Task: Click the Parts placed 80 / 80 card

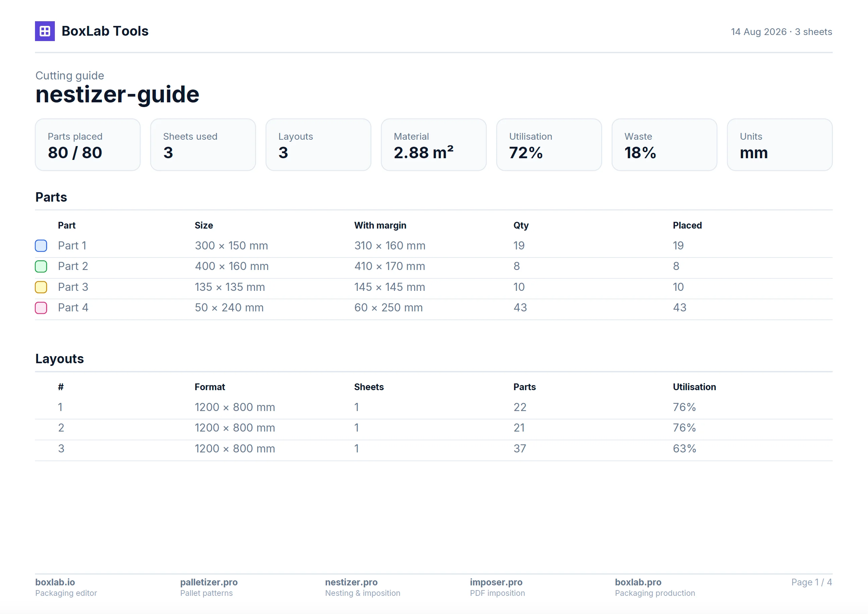Action: coord(88,144)
